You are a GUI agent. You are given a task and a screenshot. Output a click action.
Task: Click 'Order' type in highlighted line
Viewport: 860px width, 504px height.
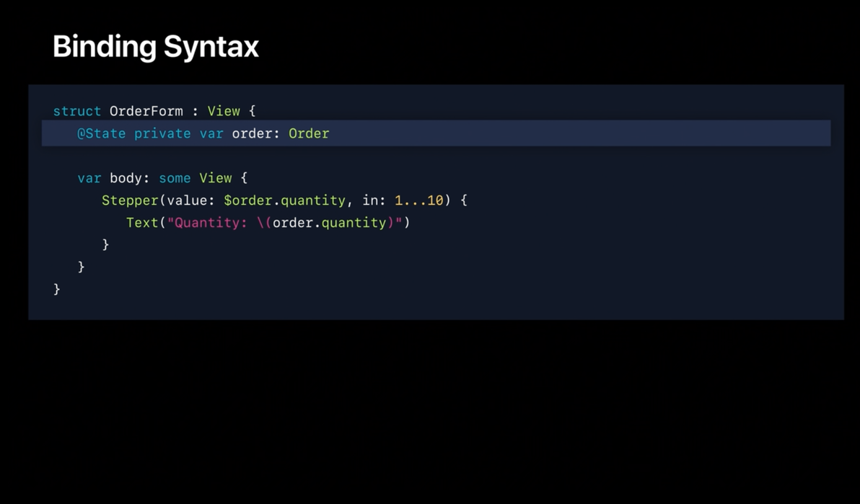click(309, 133)
